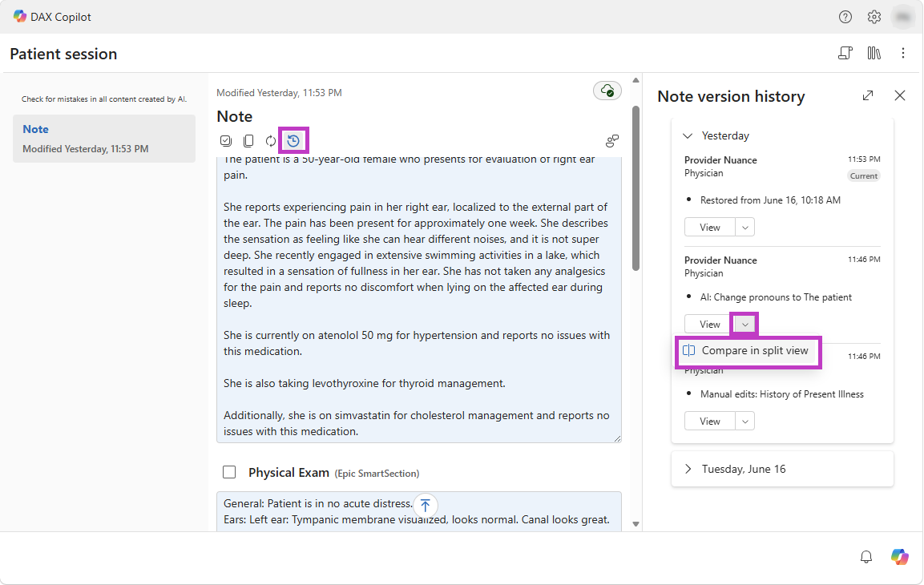Click the 'Modified Yesterday, 11:53 PM' text above the Note heading
This screenshot has height=585, width=924.
(x=279, y=93)
